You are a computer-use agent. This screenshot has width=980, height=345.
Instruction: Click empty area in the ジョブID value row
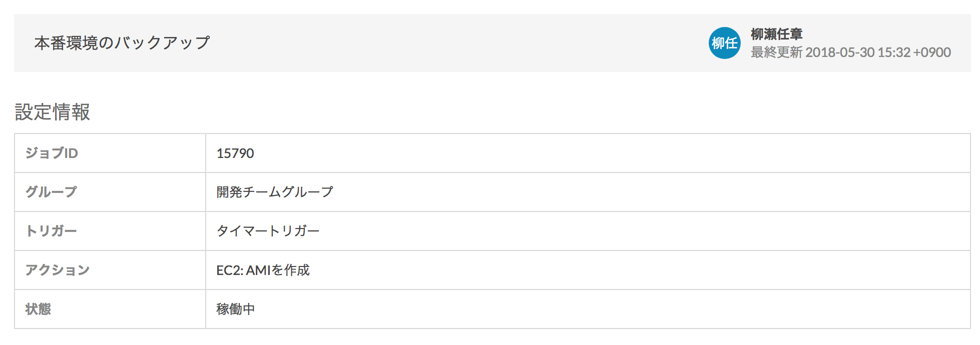601,153
